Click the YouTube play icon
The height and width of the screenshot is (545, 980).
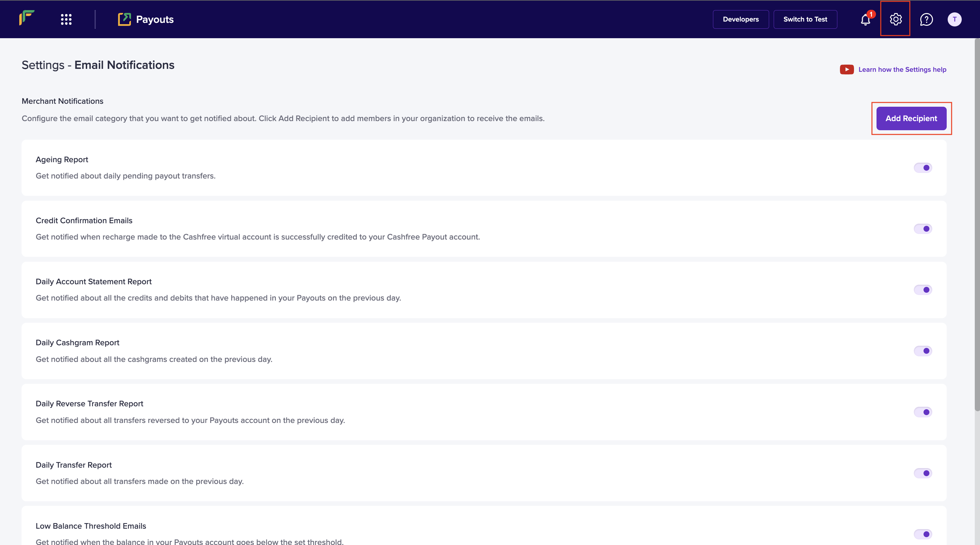846,70
